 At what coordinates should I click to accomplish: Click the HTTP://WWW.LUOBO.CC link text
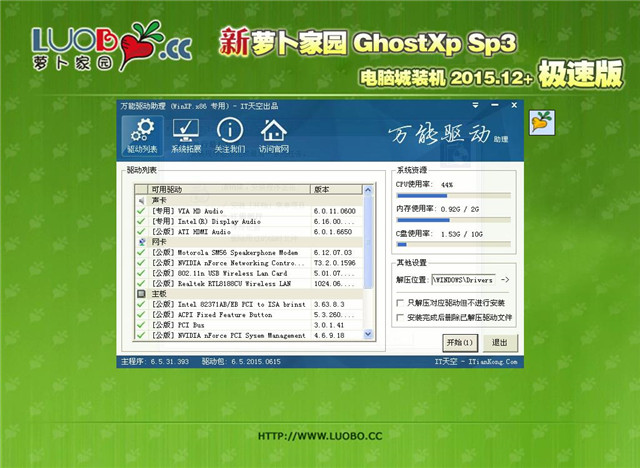point(320,436)
